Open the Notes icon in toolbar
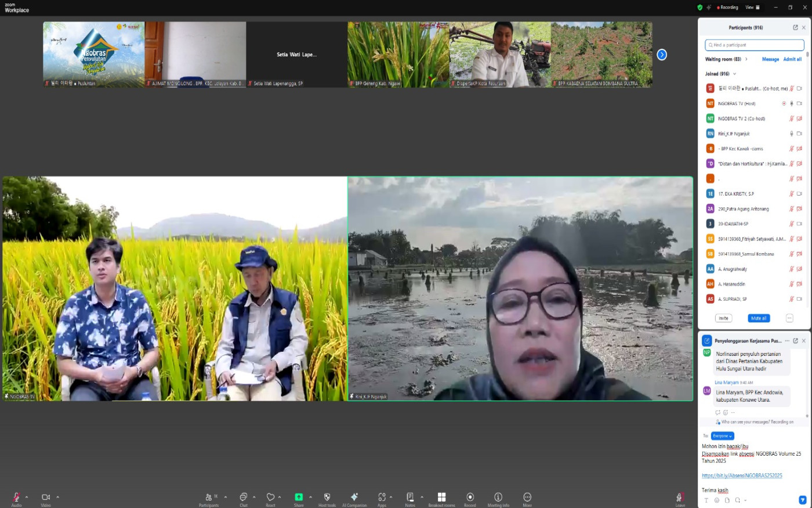This screenshot has height=508, width=812. 410,498
